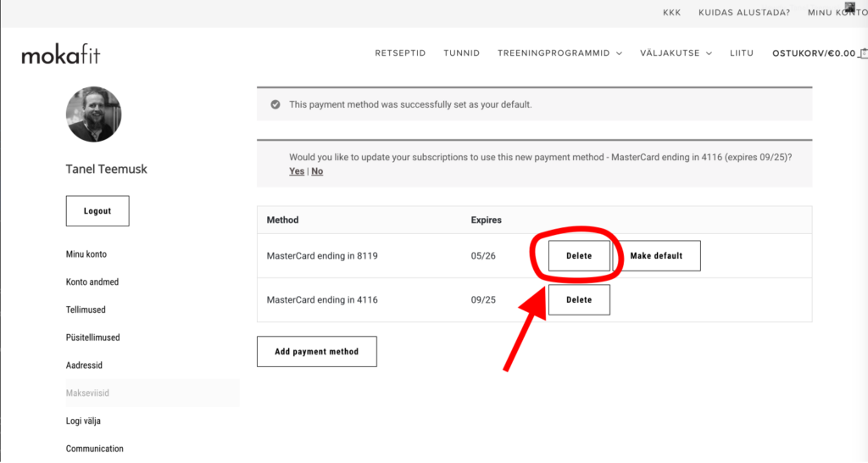The image size is (868, 463).
Task: Open Communication in sidebar
Action: click(95, 449)
